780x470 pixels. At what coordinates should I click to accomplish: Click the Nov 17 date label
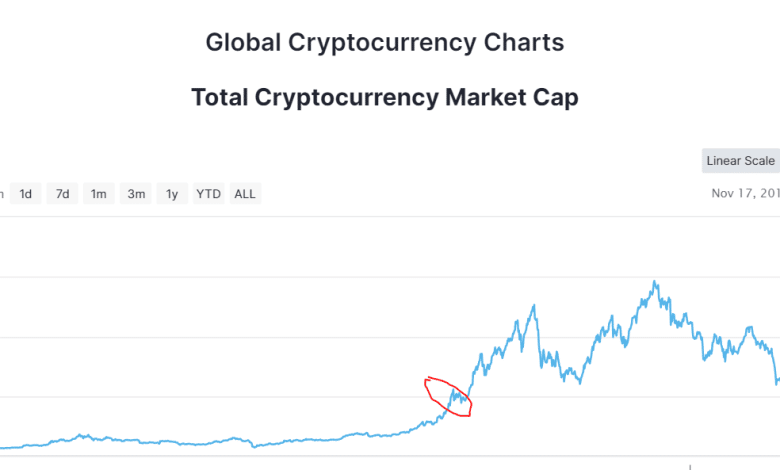coord(745,194)
